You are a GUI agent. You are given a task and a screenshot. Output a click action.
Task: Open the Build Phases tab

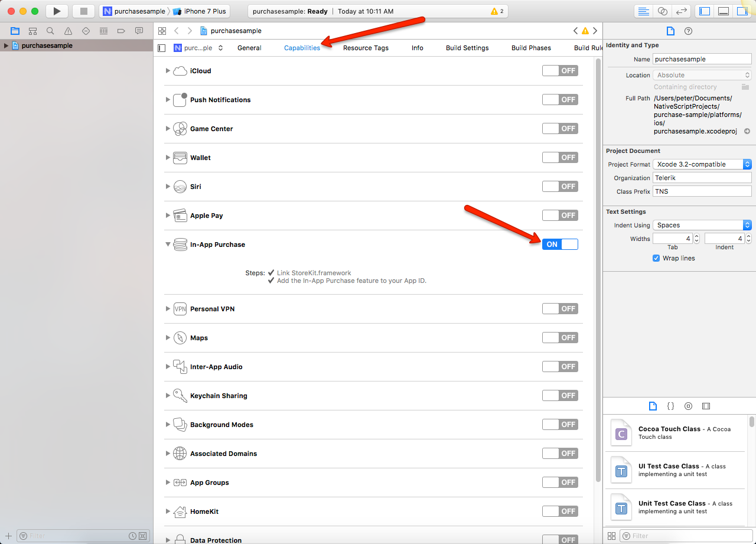[x=531, y=48]
